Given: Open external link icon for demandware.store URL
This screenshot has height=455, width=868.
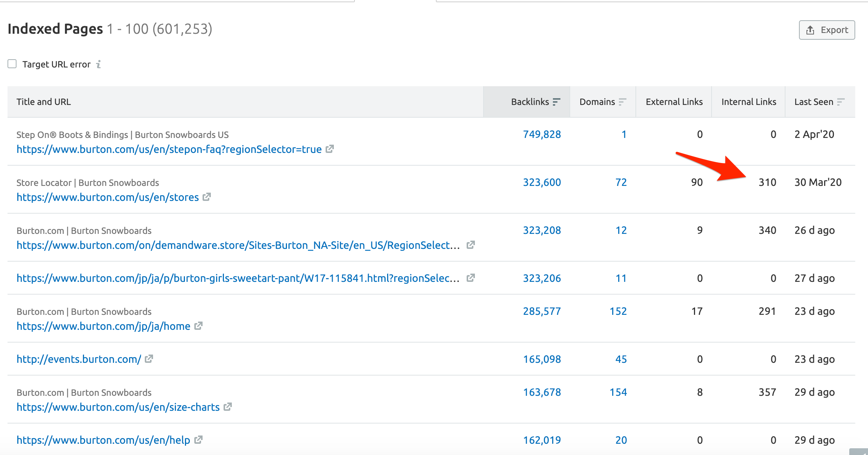Looking at the screenshot, I should pos(471,245).
